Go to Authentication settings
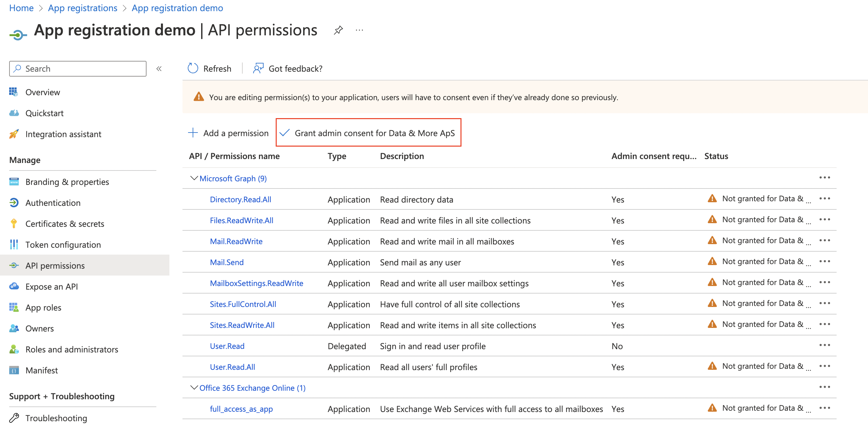The height and width of the screenshot is (430, 868). coord(53,203)
